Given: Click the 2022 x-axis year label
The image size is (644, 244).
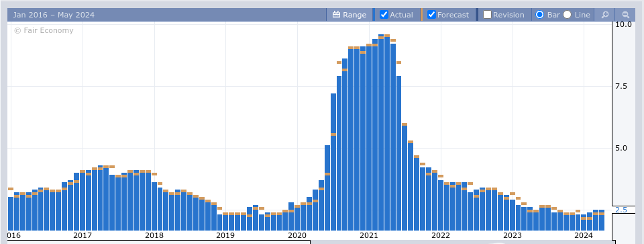Looking at the screenshot, I should point(441,235).
